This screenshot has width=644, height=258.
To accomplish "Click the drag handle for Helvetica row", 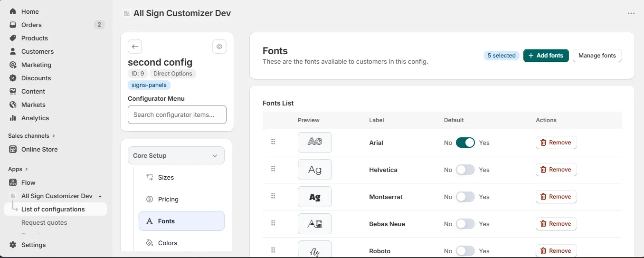I will (x=273, y=169).
